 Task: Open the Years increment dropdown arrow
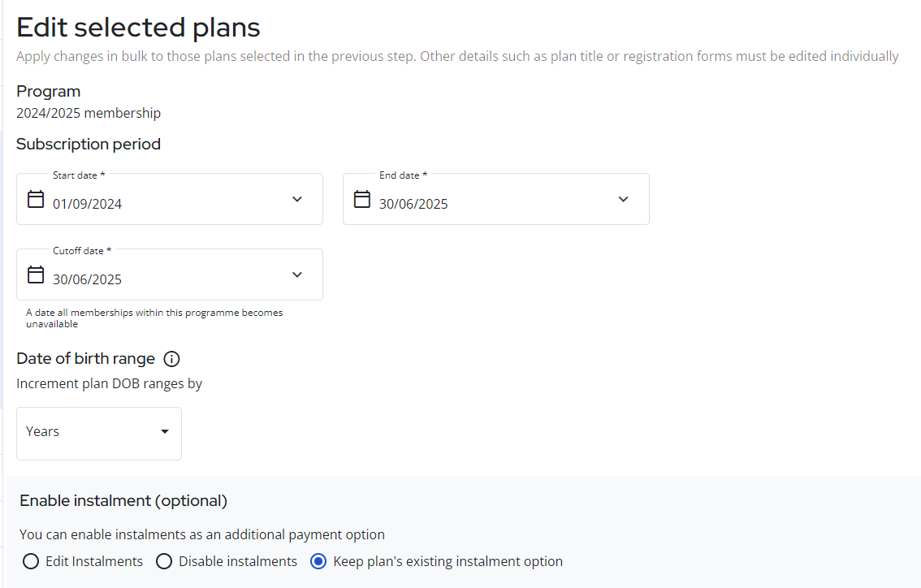pyautogui.click(x=165, y=432)
